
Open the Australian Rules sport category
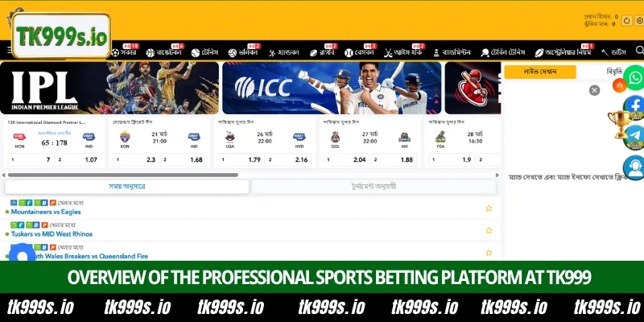coord(563,52)
